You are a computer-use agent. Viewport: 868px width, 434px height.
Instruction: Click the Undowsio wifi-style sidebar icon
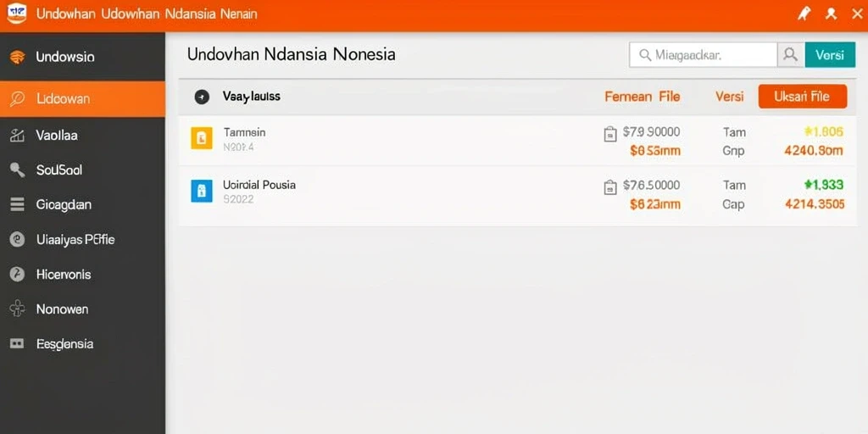click(x=17, y=57)
